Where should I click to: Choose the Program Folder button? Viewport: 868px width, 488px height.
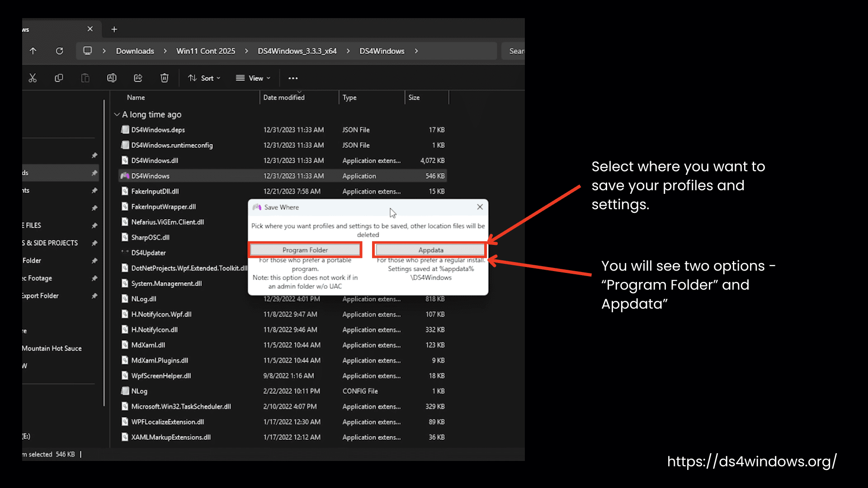(305, 250)
